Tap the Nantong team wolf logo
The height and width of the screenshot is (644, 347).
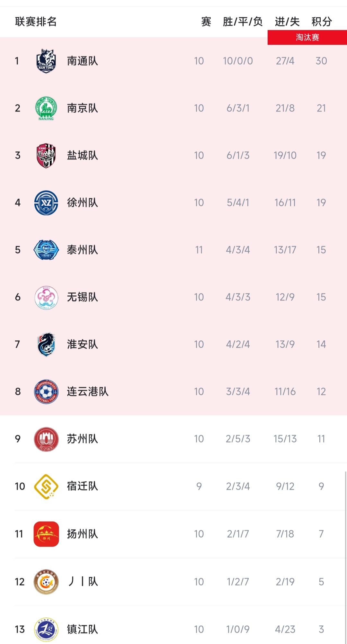pos(46,61)
